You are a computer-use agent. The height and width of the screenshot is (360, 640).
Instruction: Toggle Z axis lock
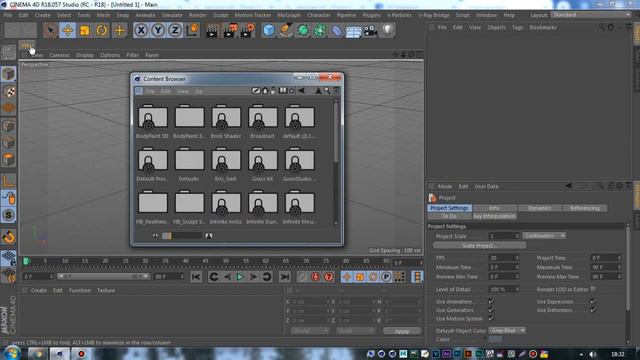(x=175, y=30)
